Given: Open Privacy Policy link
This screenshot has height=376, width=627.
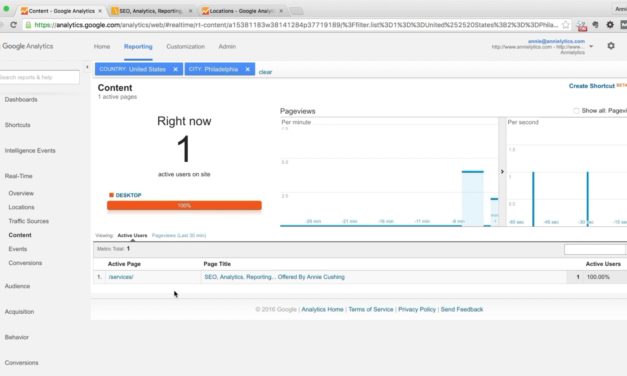Looking at the screenshot, I should click(x=417, y=309).
